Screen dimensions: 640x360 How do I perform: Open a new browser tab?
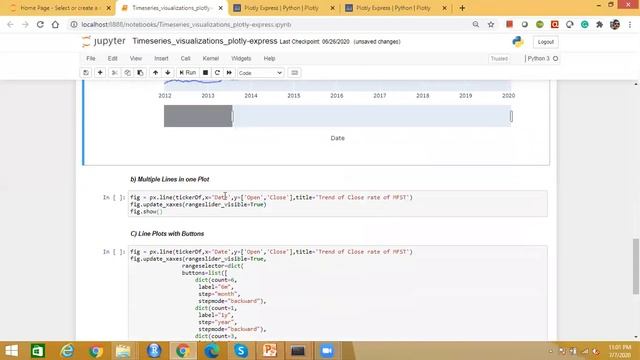462,8
